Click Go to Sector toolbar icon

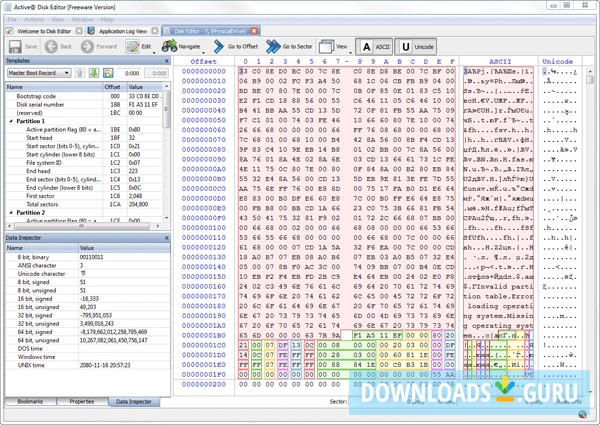coord(273,46)
